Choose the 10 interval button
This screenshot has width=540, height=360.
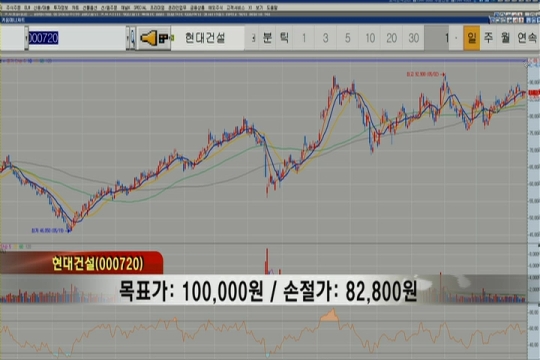click(370, 38)
